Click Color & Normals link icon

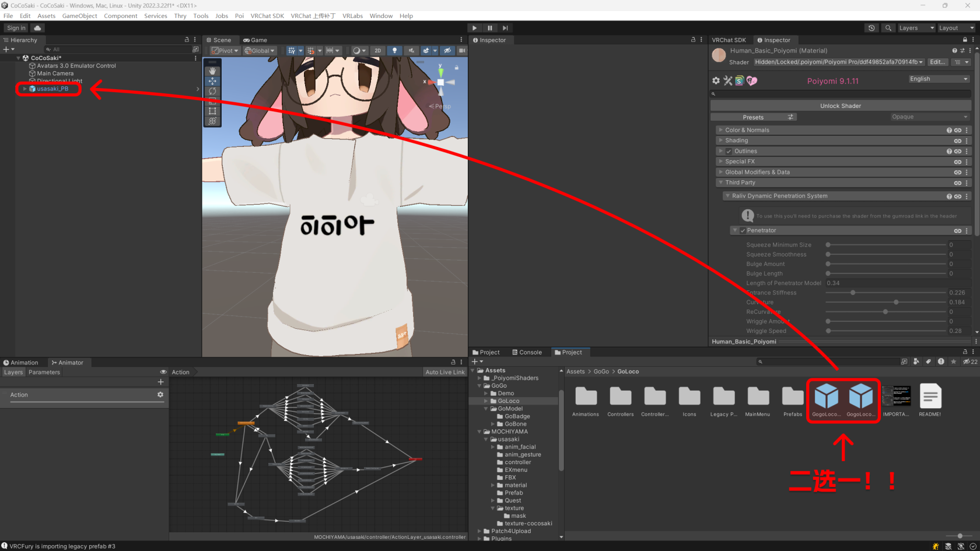click(x=957, y=130)
